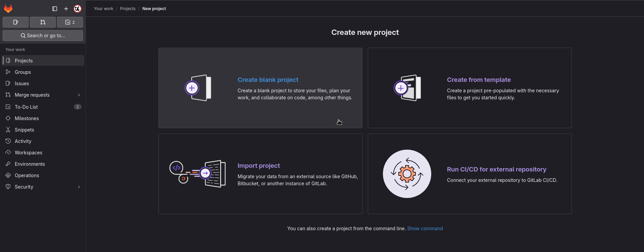This screenshot has height=252, width=644.
Task: Open the create new plus menu
Action: [x=66, y=9]
